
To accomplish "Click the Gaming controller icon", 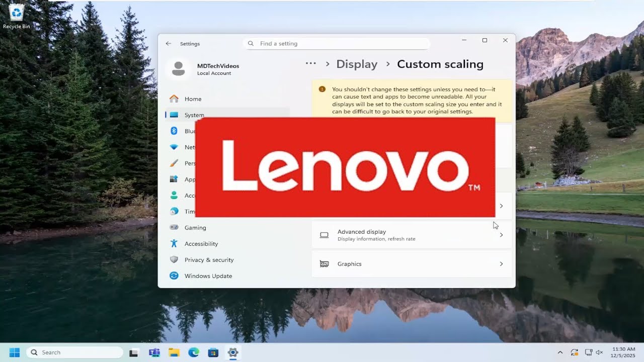I will pos(174,228).
